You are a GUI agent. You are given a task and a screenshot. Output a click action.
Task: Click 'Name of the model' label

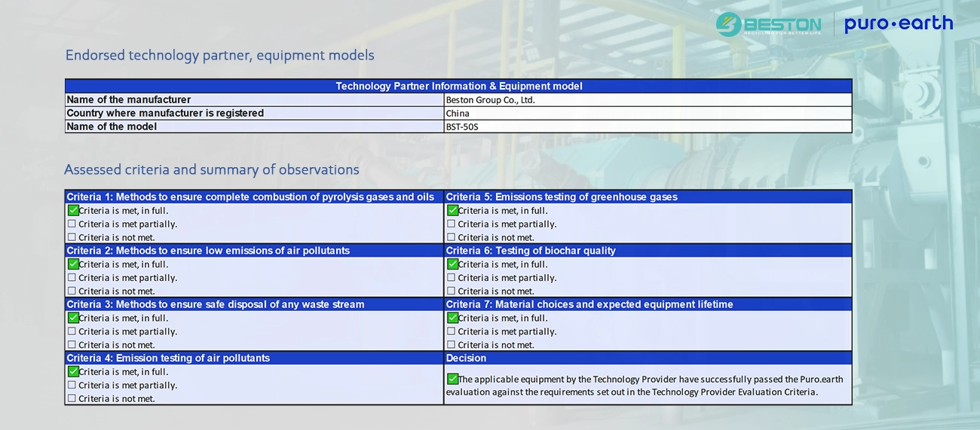pos(112,127)
